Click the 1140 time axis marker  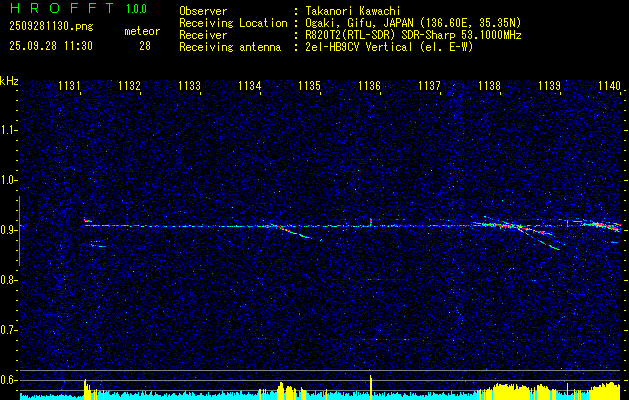click(x=609, y=85)
